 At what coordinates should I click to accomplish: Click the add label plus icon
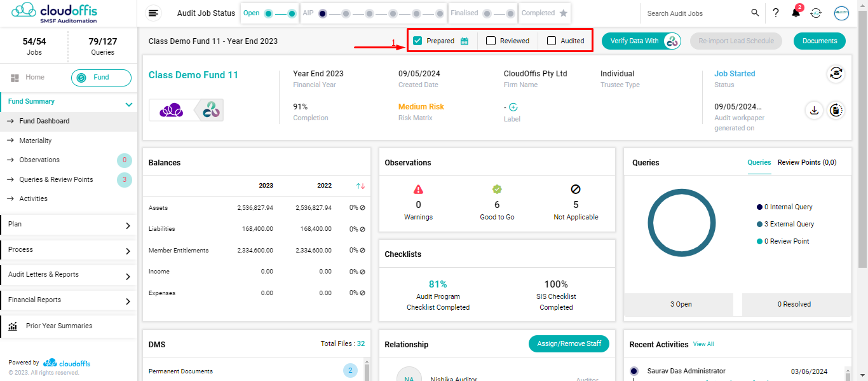[513, 107]
